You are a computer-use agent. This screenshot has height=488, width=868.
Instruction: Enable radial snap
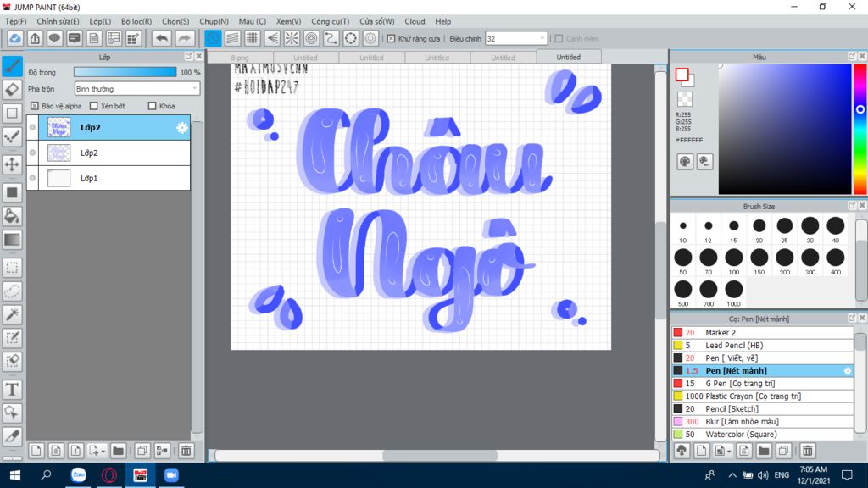point(292,38)
